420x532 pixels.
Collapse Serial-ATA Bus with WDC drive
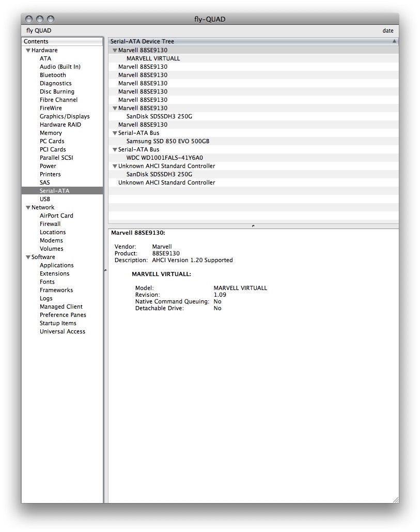coord(115,149)
